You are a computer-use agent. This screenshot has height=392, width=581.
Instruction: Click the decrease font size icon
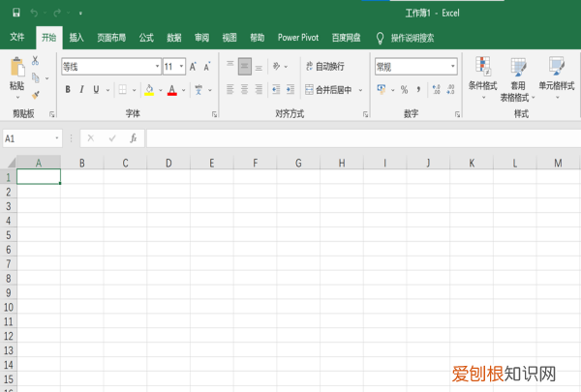click(x=207, y=67)
